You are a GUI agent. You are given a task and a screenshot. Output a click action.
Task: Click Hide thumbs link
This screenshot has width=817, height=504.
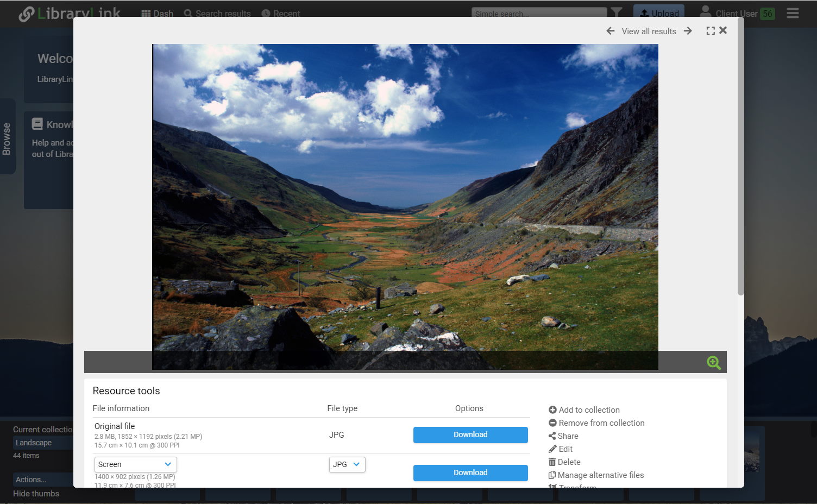click(x=36, y=494)
